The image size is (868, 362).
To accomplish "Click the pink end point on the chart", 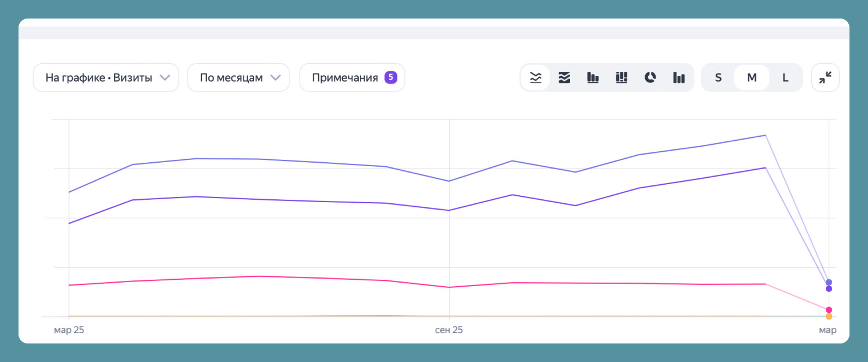I will click(829, 310).
